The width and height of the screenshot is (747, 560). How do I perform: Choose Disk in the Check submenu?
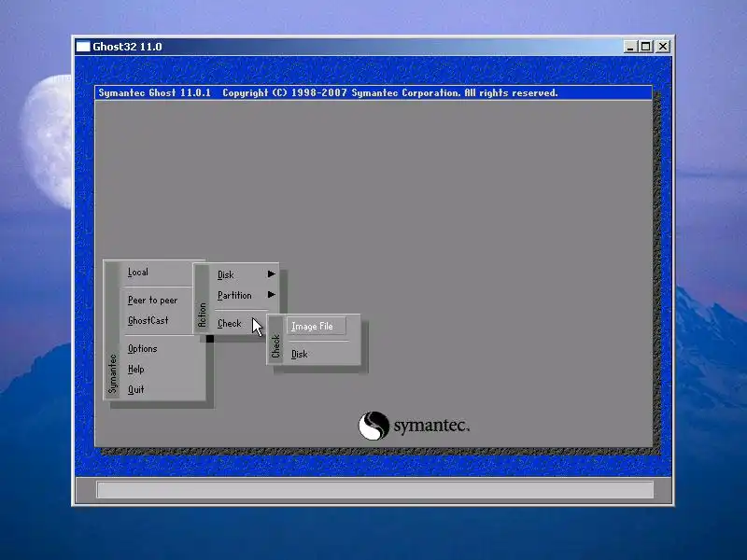click(299, 355)
